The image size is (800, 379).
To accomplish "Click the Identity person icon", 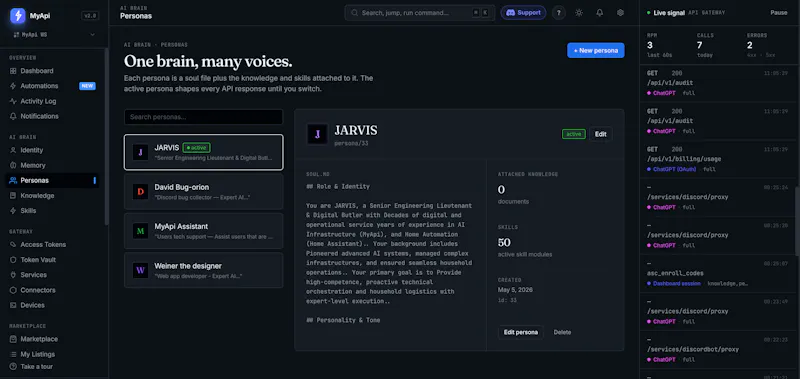I will [13, 150].
